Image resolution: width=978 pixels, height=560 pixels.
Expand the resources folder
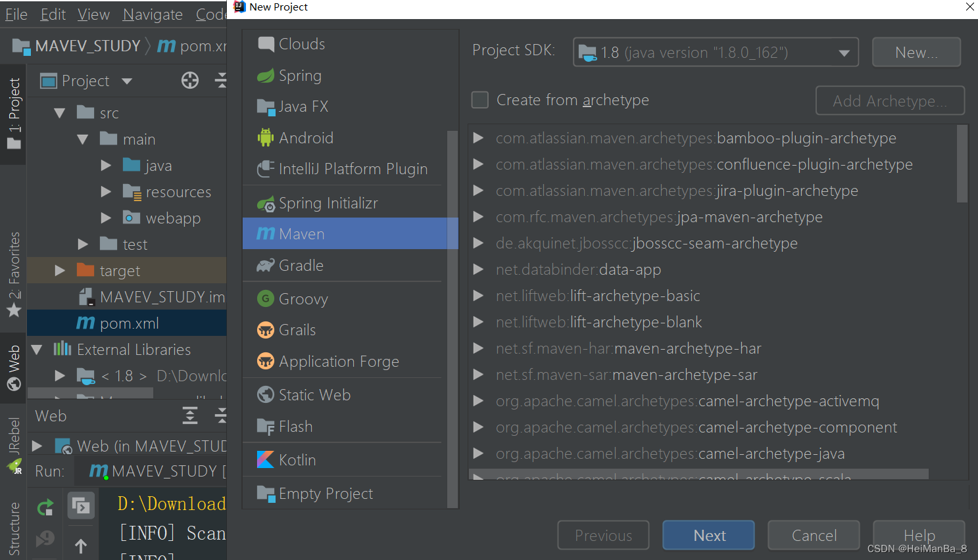point(106,192)
